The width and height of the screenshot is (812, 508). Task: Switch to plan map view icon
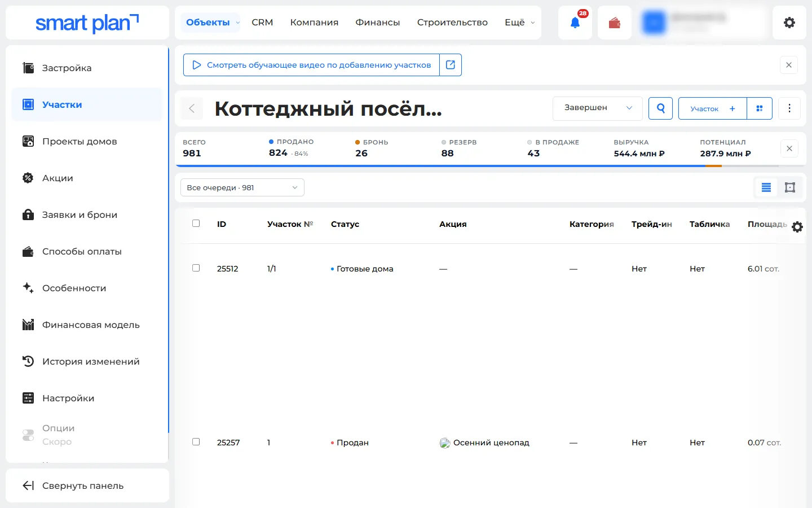point(790,187)
